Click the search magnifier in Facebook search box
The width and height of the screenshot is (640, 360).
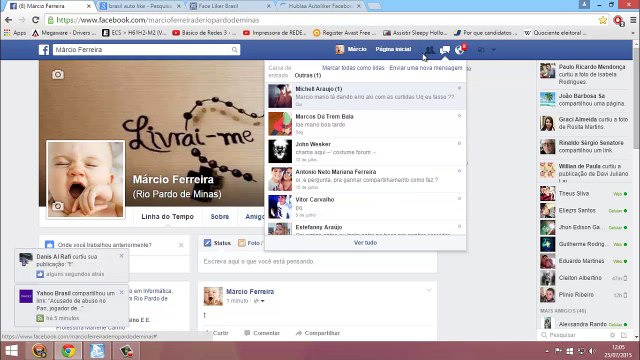pos(234,50)
